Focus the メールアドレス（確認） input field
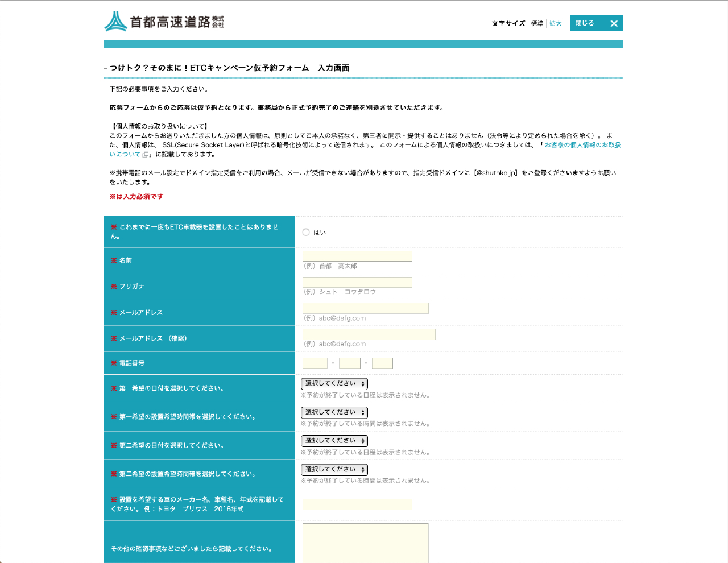This screenshot has width=728, height=563. coord(369,334)
